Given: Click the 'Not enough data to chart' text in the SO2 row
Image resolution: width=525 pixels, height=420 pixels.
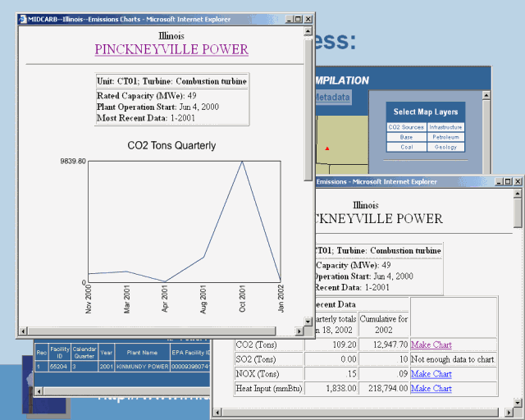Looking at the screenshot, I should tap(453, 359).
